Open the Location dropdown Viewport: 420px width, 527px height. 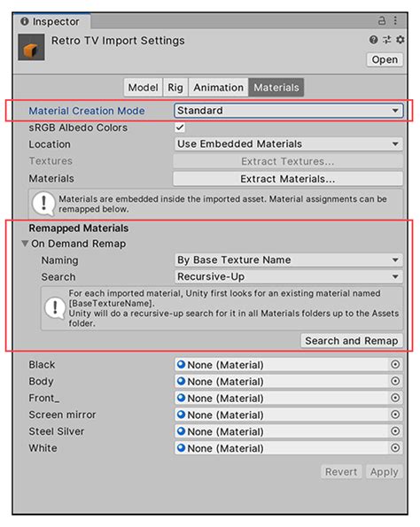pos(288,143)
